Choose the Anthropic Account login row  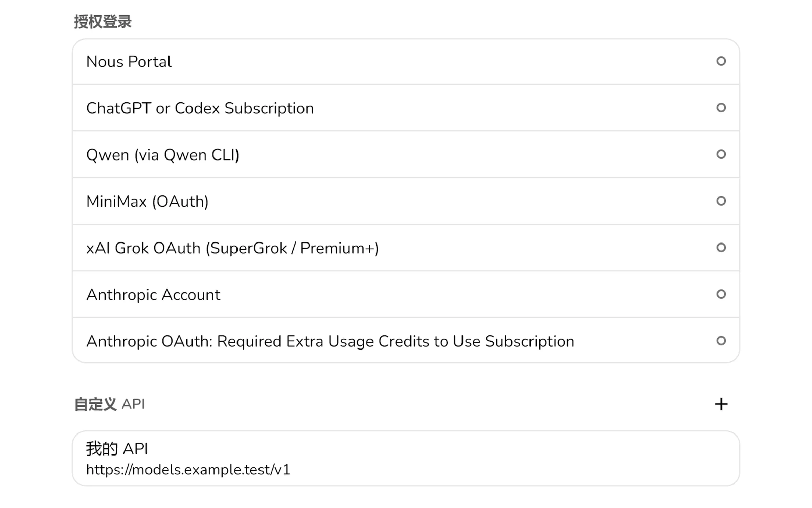[406, 294]
